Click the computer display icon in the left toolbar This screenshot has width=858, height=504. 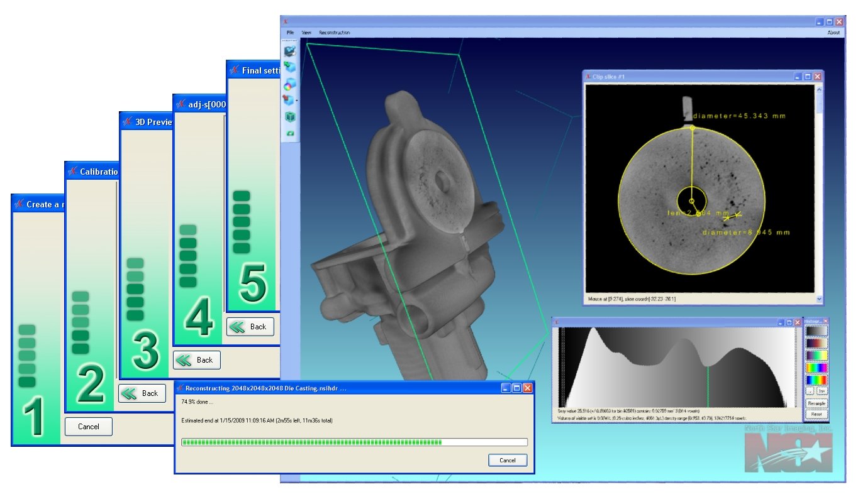(290, 52)
